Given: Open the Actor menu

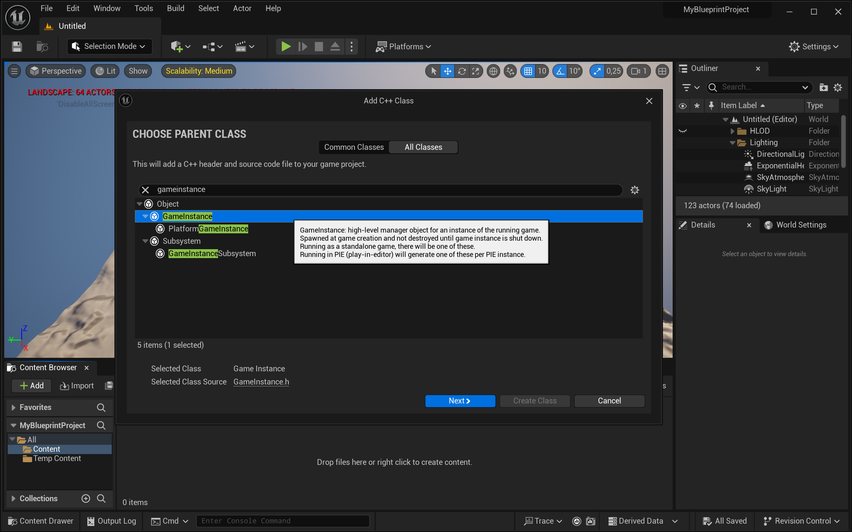Looking at the screenshot, I should [242, 8].
